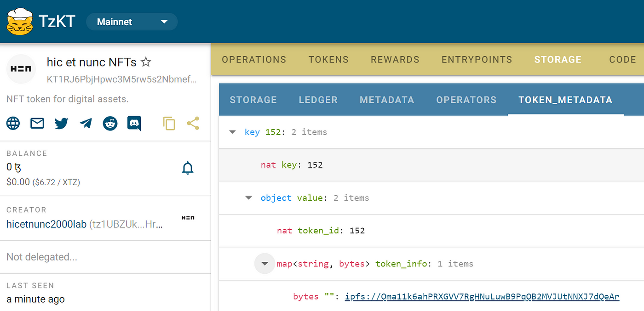Open the Telegram icon
Screen dimensions: 644x311
(x=86, y=123)
